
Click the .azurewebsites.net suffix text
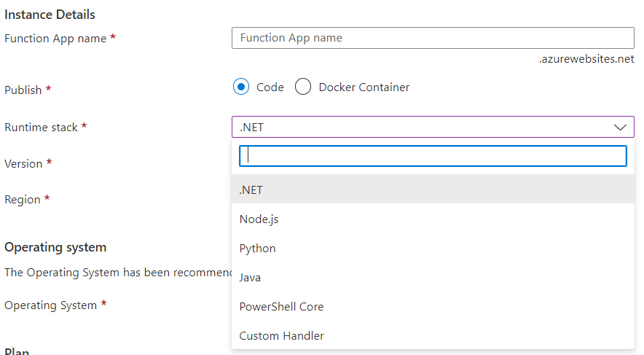tap(586, 59)
